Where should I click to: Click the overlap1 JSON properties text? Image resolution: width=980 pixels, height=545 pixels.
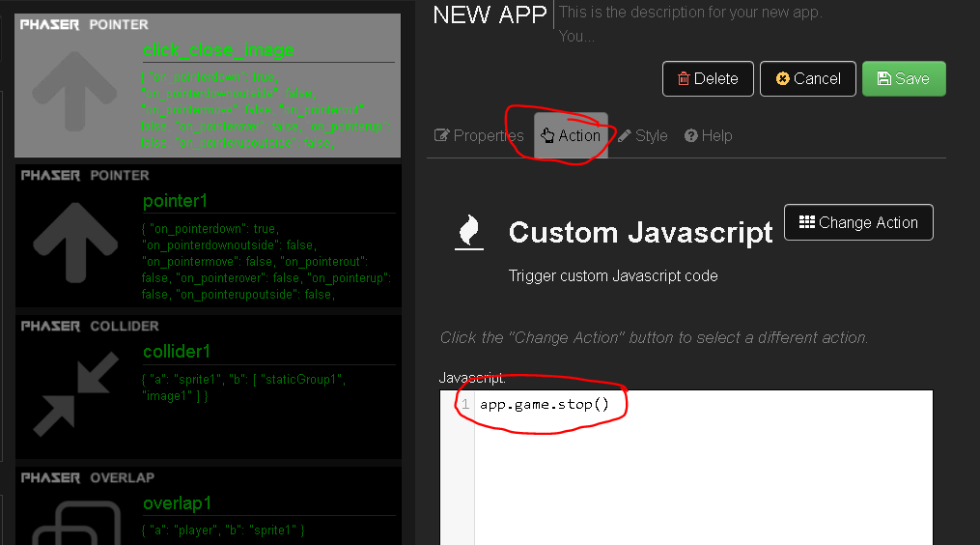pyautogui.click(x=223, y=530)
